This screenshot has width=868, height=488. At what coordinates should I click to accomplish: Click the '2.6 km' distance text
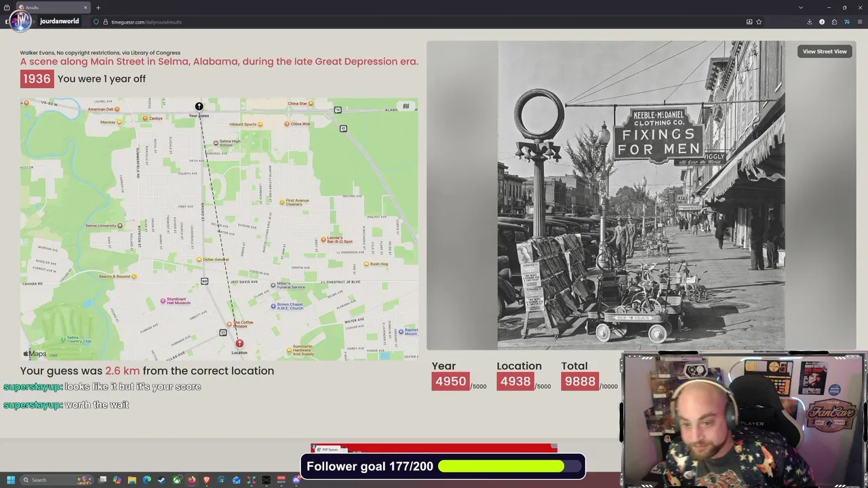click(122, 371)
